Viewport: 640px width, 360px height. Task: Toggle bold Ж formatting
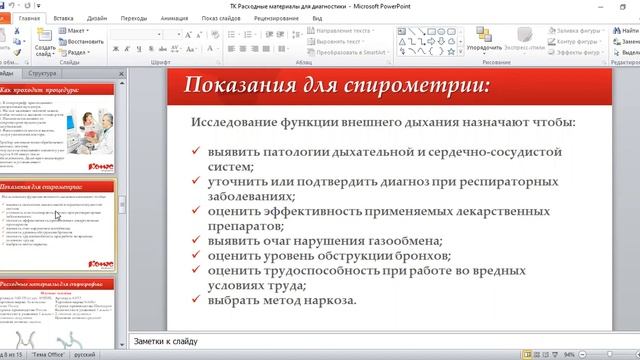pyautogui.click(x=116, y=49)
